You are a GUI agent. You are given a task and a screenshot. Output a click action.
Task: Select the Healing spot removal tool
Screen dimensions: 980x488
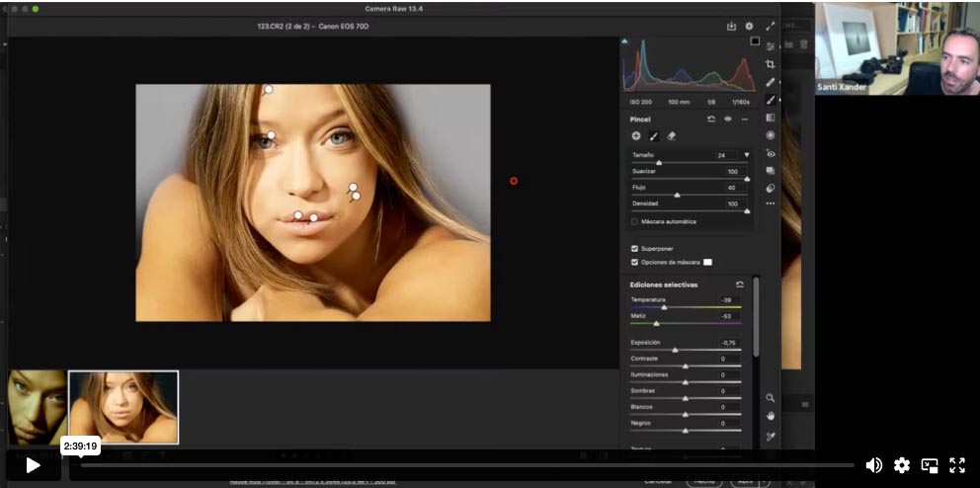point(770,82)
